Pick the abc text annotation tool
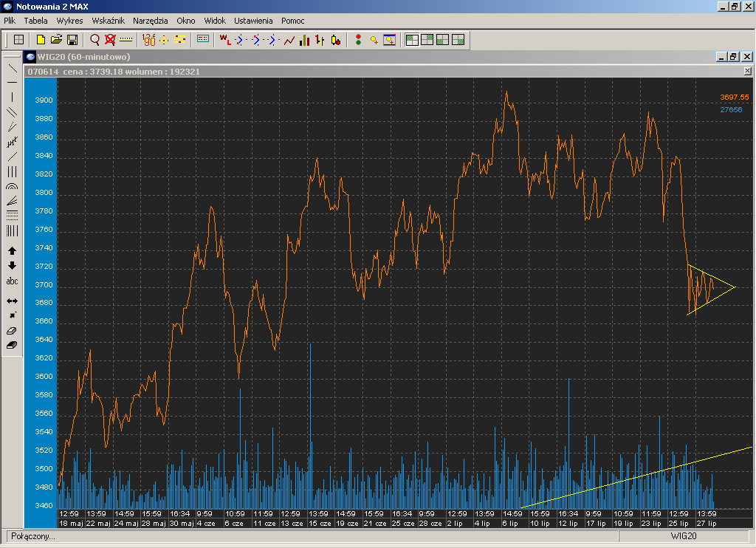Viewport: 756px width, 548px height. point(12,281)
